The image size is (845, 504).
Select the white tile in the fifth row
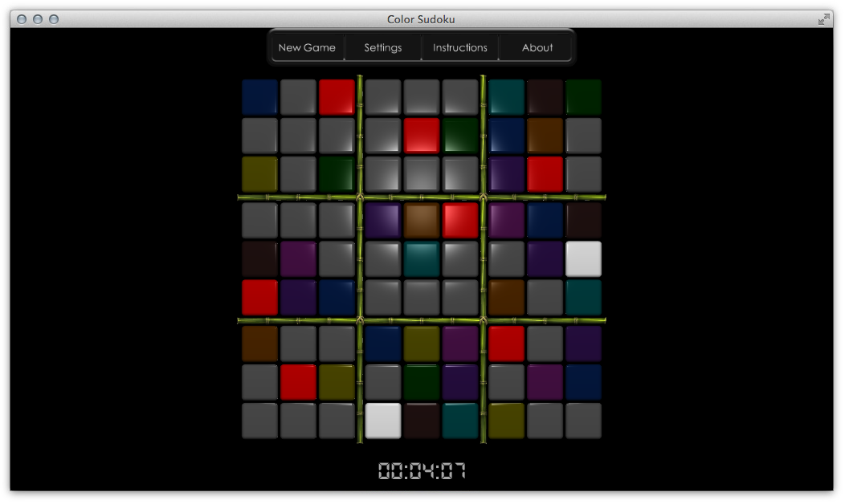point(584,259)
